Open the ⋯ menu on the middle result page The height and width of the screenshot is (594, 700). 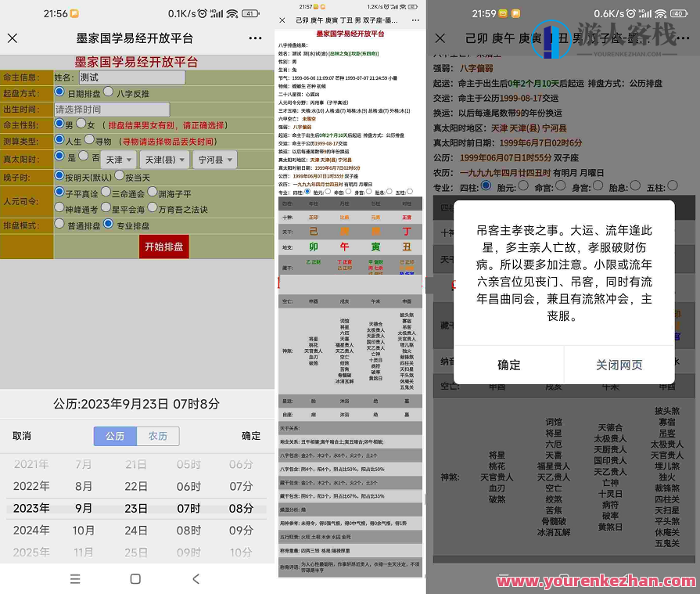coord(415,20)
